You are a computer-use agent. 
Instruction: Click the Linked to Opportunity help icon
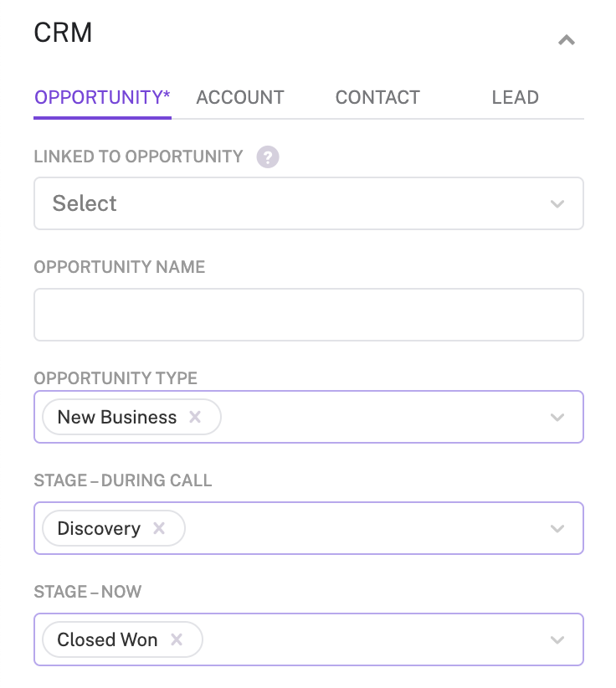point(267,157)
